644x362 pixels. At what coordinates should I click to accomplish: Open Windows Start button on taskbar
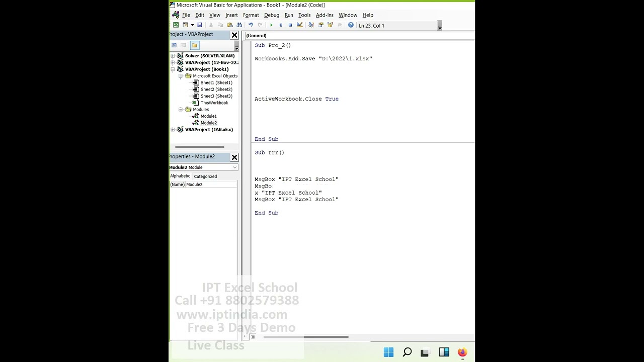(x=388, y=352)
